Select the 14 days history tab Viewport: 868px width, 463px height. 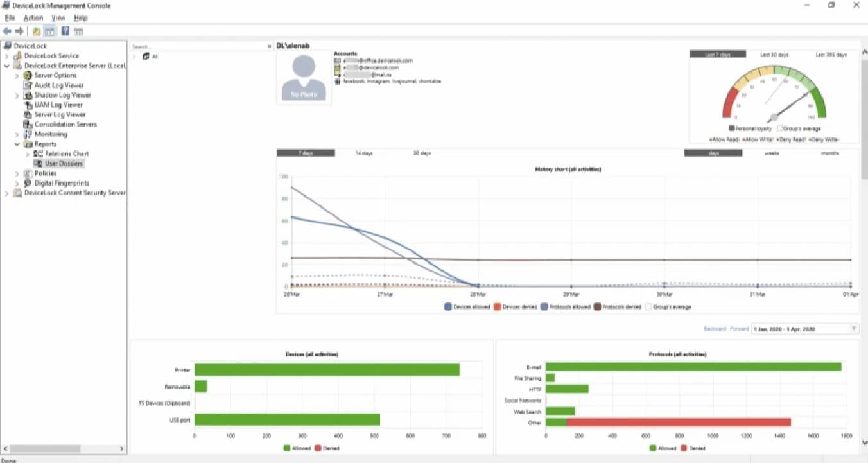(x=363, y=153)
